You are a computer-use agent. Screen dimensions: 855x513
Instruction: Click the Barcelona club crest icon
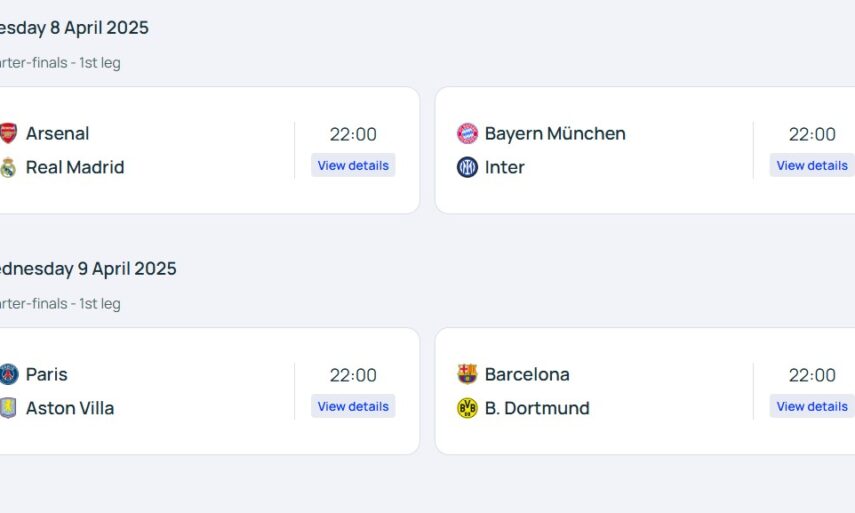tap(467, 374)
